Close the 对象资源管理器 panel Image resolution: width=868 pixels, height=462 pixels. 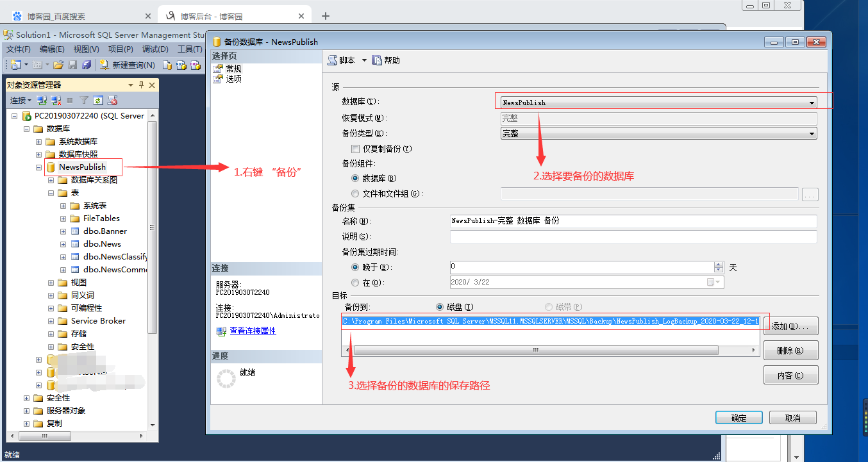pyautogui.click(x=152, y=85)
